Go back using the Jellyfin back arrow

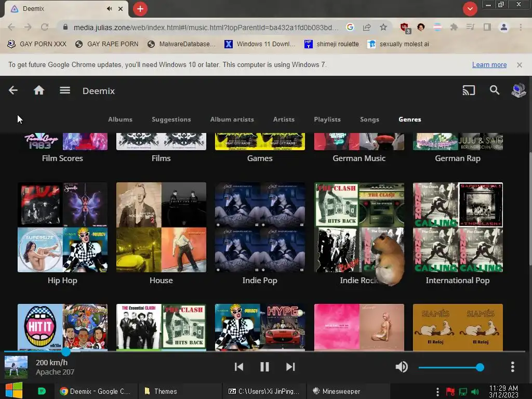point(13,90)
